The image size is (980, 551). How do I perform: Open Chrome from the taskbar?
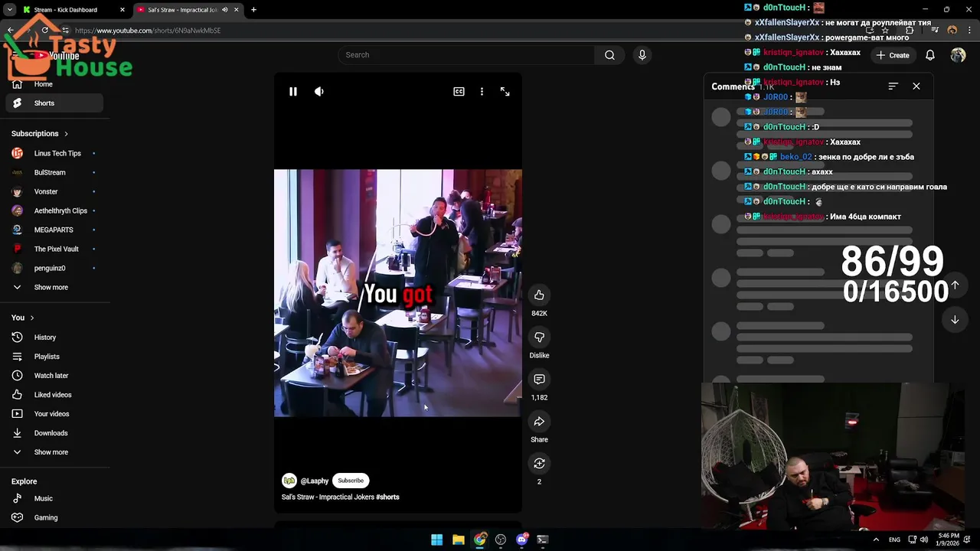point(479,540)
